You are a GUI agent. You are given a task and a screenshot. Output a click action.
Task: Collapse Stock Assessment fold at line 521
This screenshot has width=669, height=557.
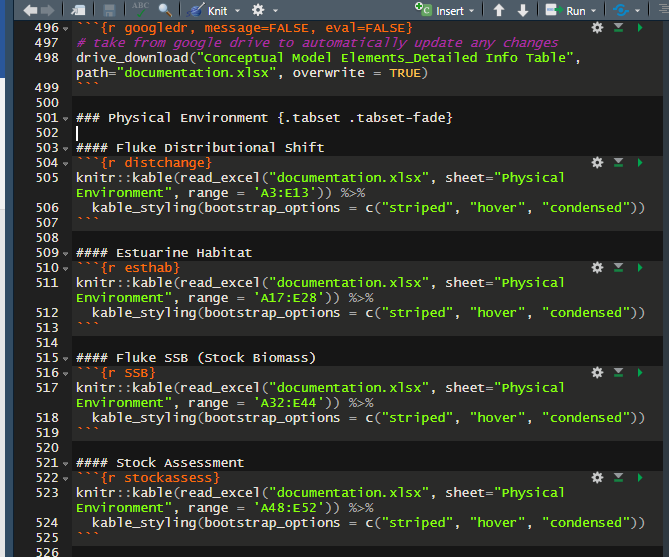(x=65, y=464)
